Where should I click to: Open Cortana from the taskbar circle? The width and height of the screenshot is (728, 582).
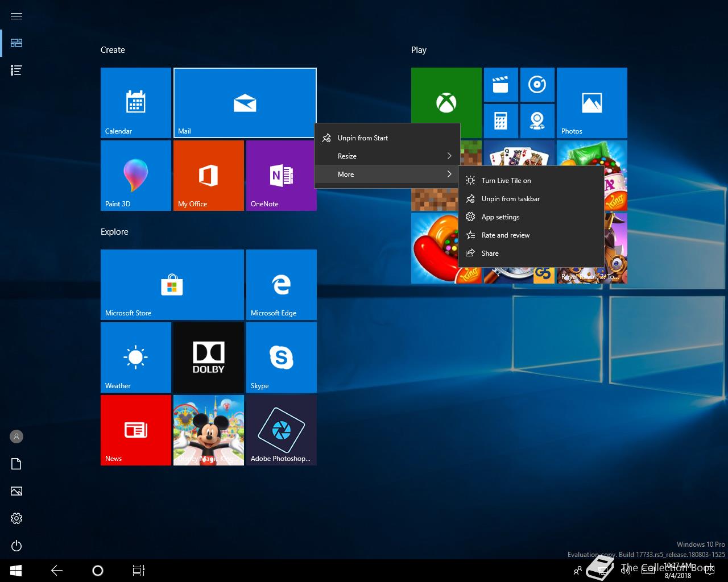[x=98, y=571]
